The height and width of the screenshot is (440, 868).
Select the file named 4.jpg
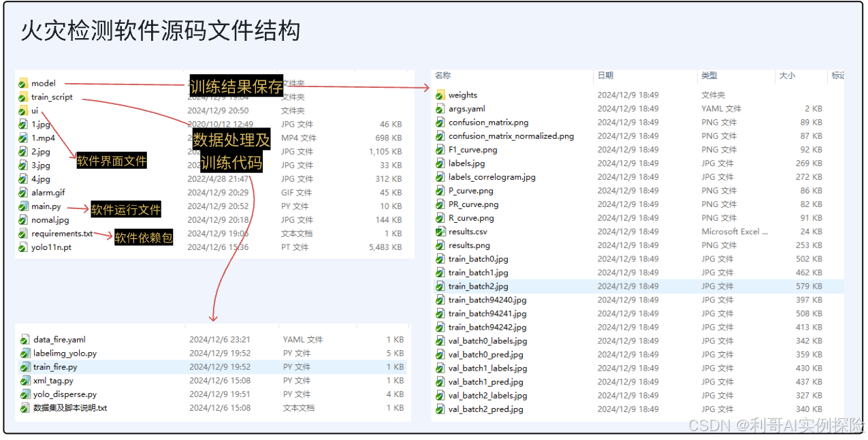tap(41, 179)
